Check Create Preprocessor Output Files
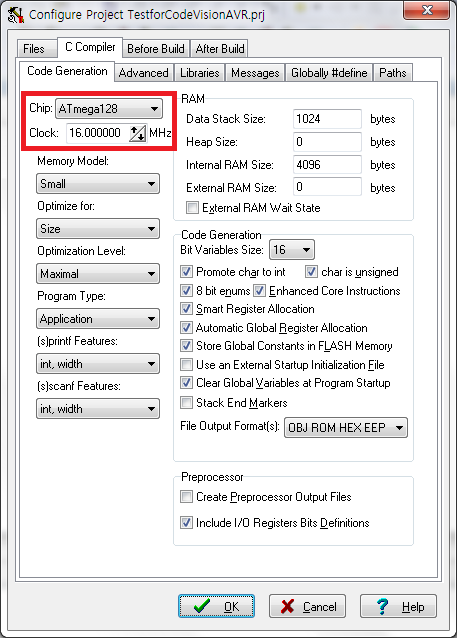Image resolution: width=457 pixels, height=638 pixels. coord(186,497)
